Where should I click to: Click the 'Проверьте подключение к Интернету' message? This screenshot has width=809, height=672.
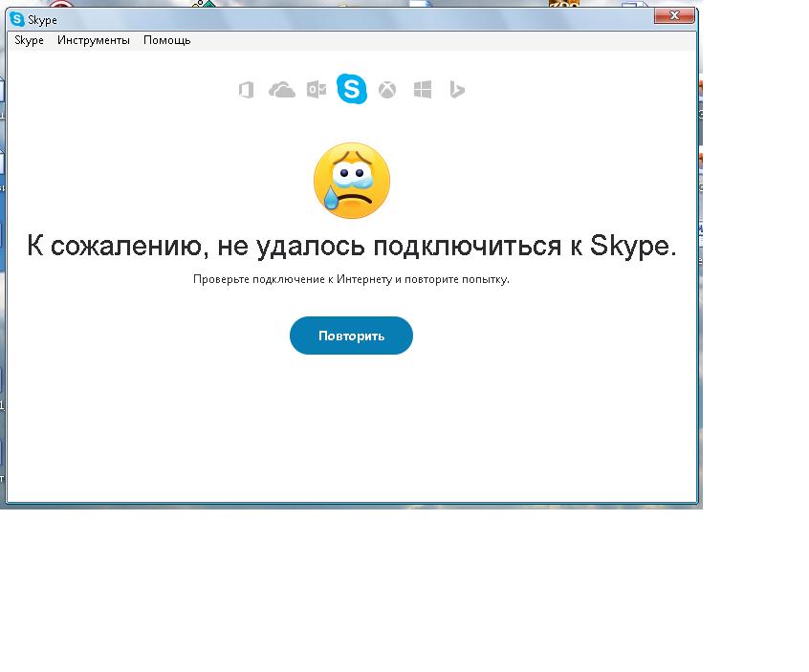point(351,279)
